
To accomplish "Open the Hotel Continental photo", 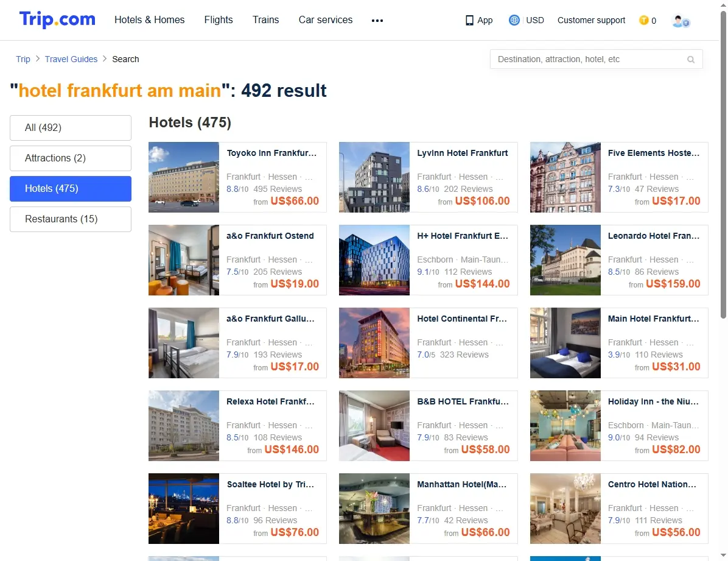I will pos(374,343).
